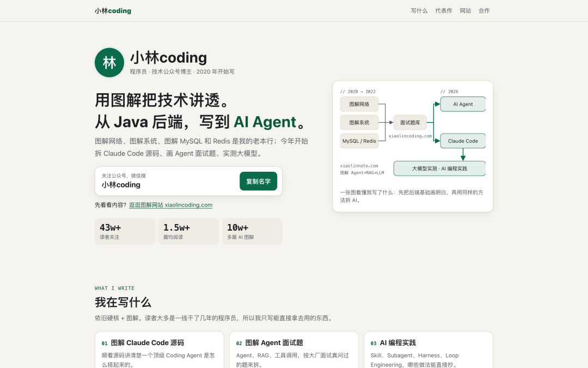This screenshot has height=368, width=588.
Task: Click the 43w+ 读者关注 stat card
Action: [125, 232]
